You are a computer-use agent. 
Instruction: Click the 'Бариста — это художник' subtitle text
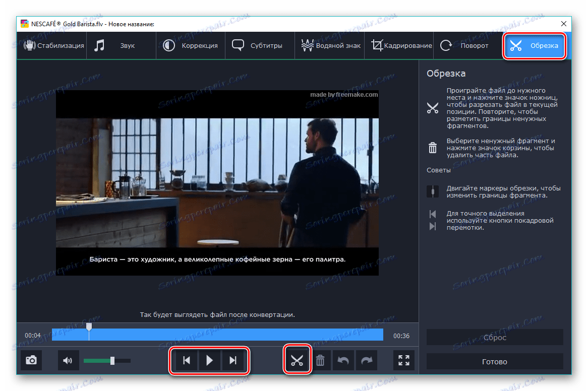tap(217, 259)
